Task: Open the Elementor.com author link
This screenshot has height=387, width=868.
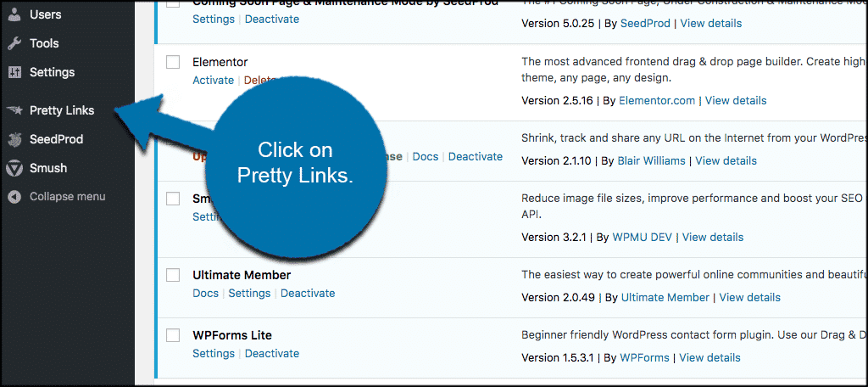Action: 657,100
